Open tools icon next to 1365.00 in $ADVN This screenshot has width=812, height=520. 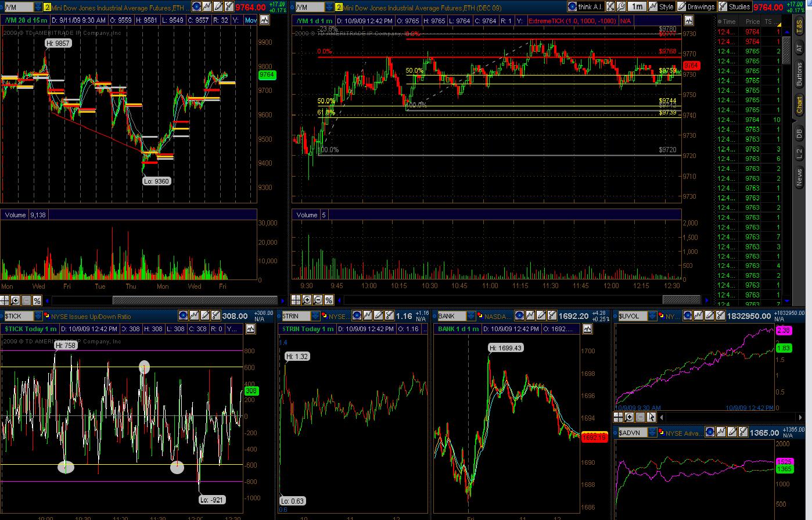[743, 432]
